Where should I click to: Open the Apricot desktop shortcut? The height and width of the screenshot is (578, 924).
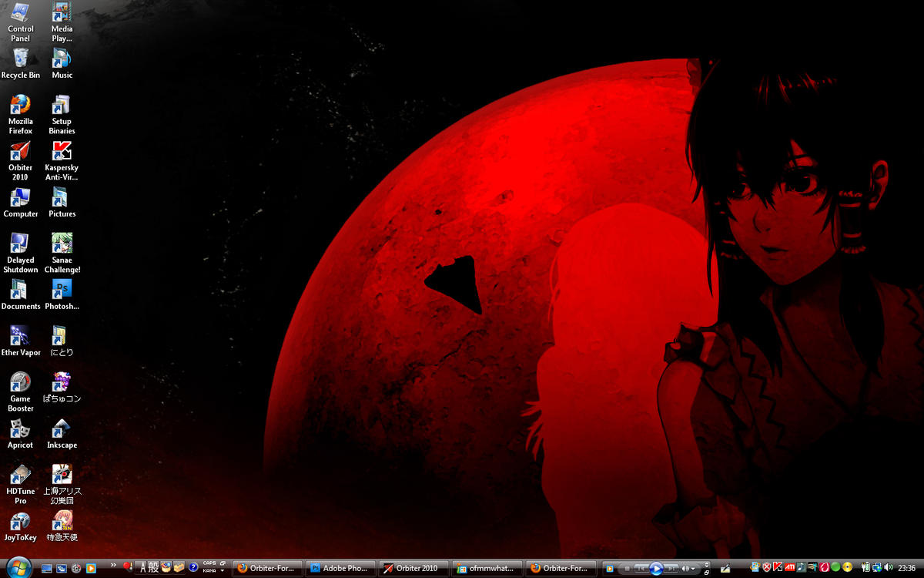coord(21,433)
